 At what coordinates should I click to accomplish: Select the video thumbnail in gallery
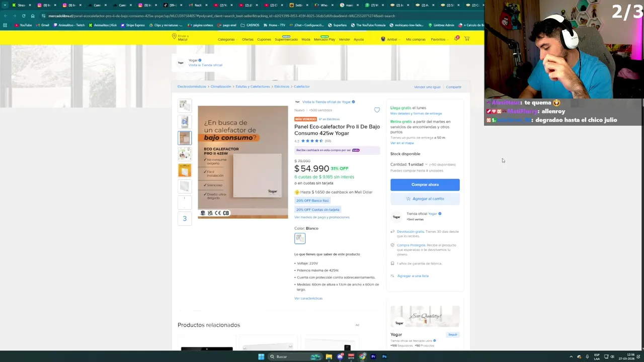coord(185,122)
